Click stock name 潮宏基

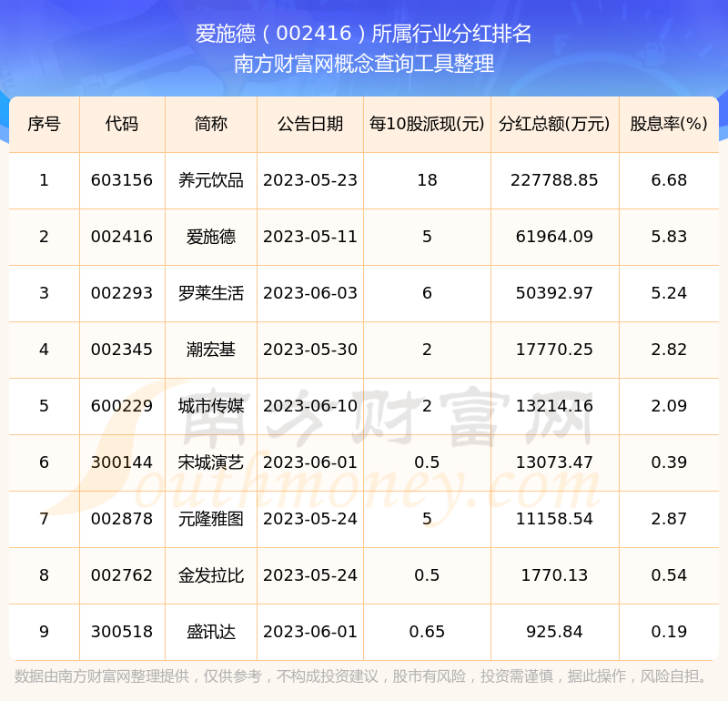pyautogui.click(x=211, y=350)
